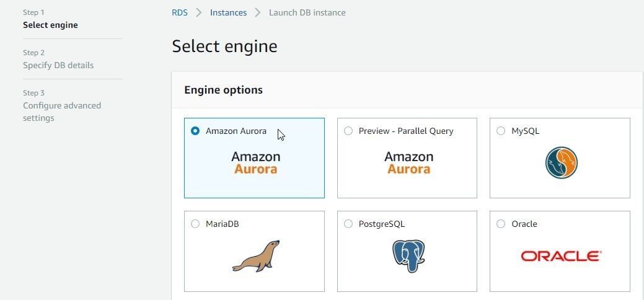644x300 pixels.
Task: Select the Preview - Parallel Query radio button
Action: tap(348, 131)
